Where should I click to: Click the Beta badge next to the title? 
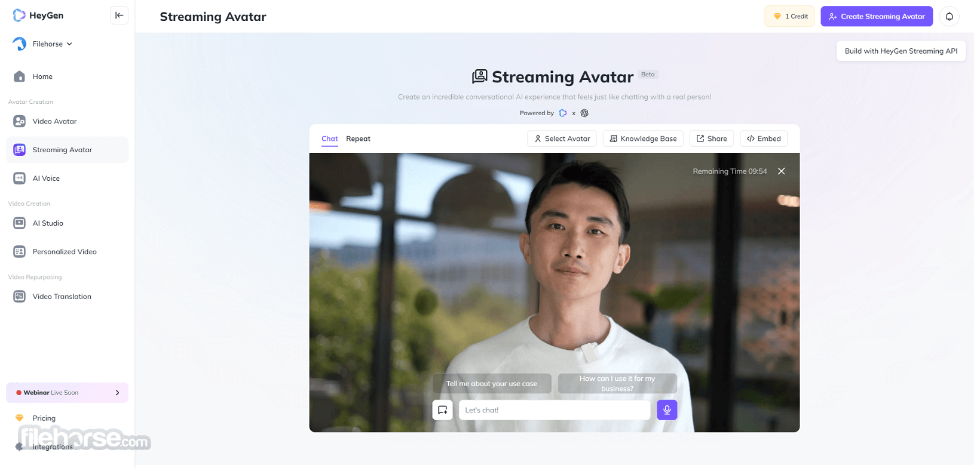(x=648, y=75)
